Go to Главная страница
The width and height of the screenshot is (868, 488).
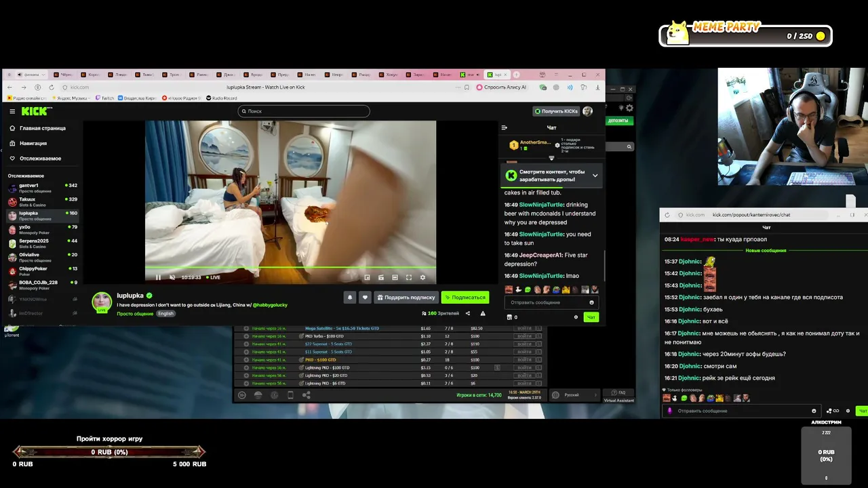click(x=38, y=128)
